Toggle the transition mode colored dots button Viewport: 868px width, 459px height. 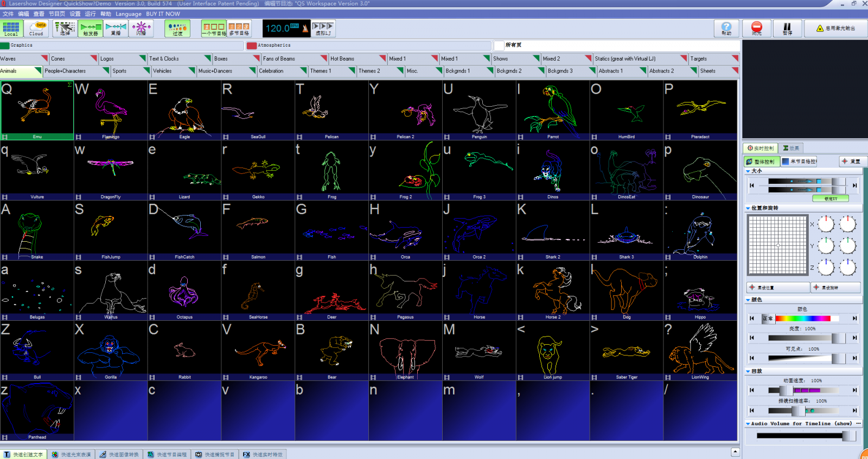(177, 28)
